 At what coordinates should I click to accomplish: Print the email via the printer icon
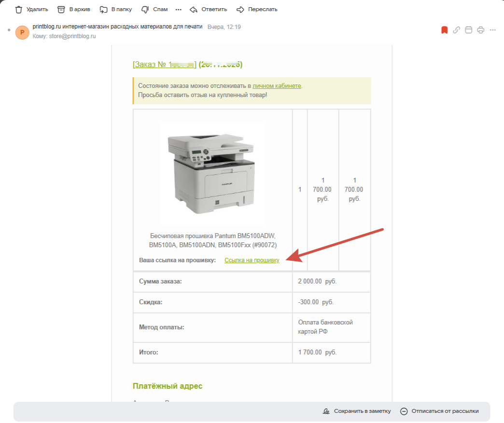(480, 30)
